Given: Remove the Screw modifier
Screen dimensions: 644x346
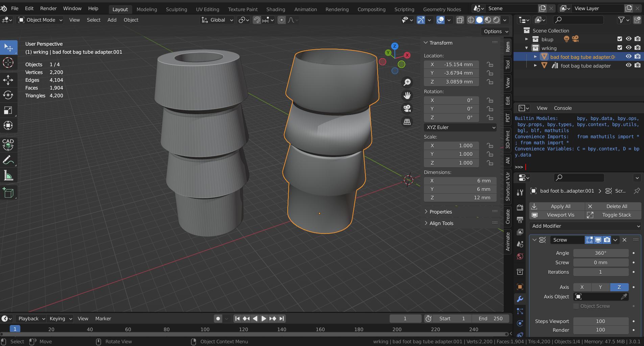Looking at the screenshot, I should 624,240.
